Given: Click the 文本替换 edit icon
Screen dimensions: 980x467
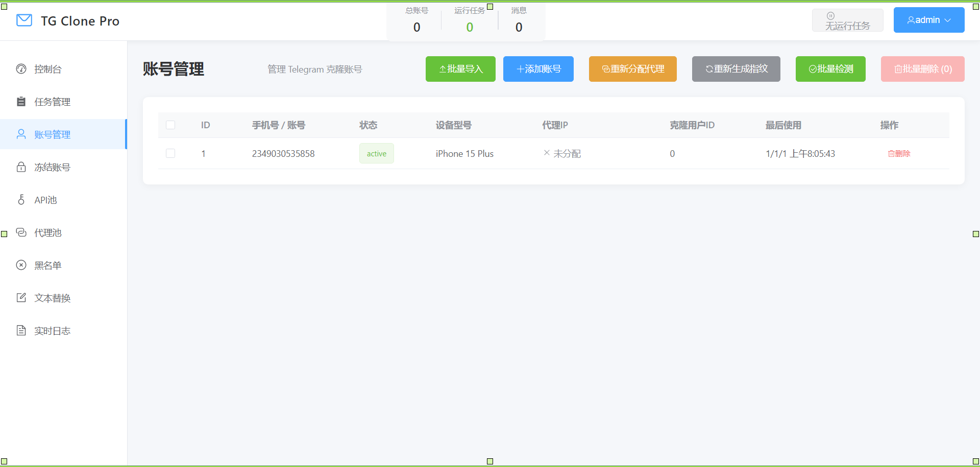Looking at the screenshot, I should coord(21,298).
